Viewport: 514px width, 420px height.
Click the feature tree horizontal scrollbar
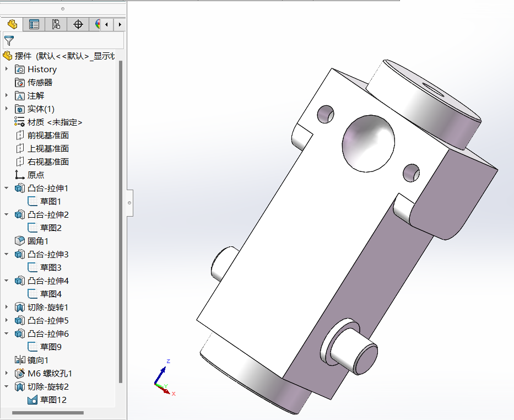point(48,413)
